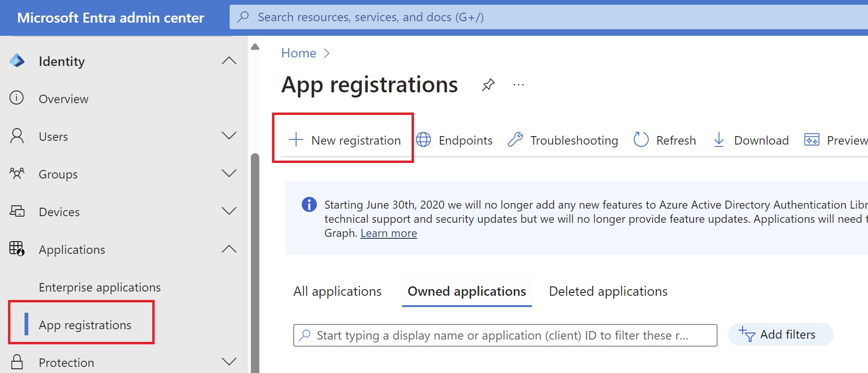Viewport: 868px width, 373px height.
Task: Click the New registration button label
Action: point(356,140)
